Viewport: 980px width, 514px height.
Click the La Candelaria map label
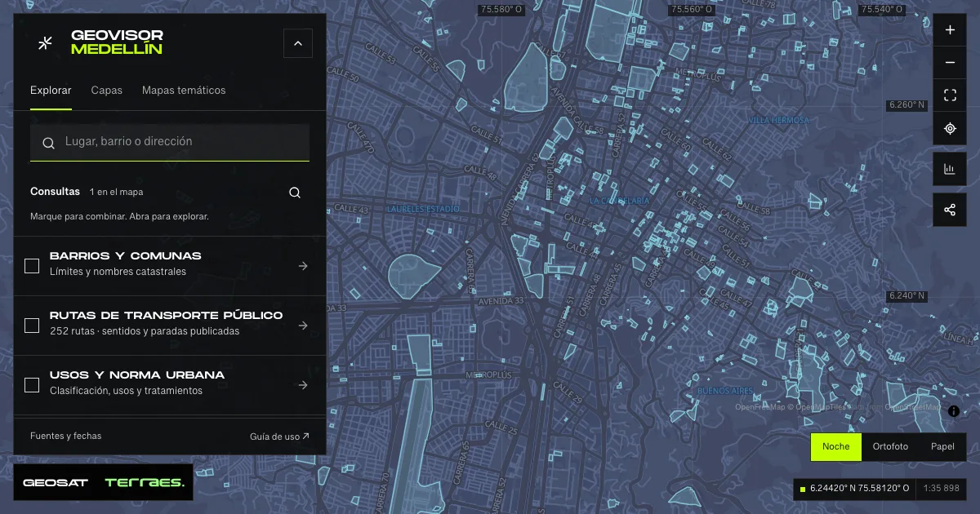click(619, 200)
